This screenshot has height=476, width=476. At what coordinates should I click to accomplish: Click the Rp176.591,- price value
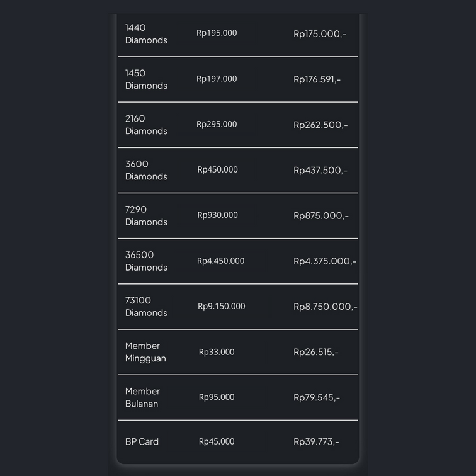click(x=317, y=79)
